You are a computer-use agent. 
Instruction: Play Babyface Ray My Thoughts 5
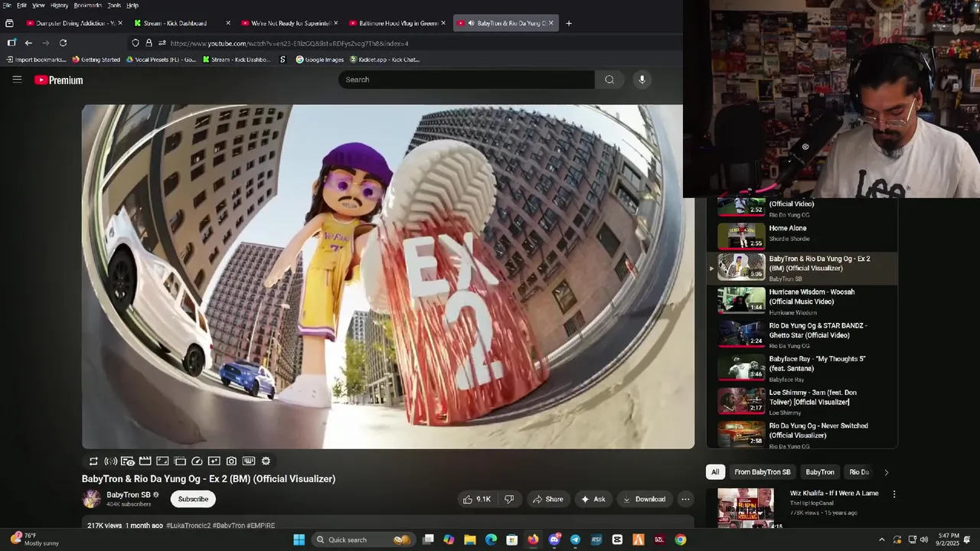point(802,368)
